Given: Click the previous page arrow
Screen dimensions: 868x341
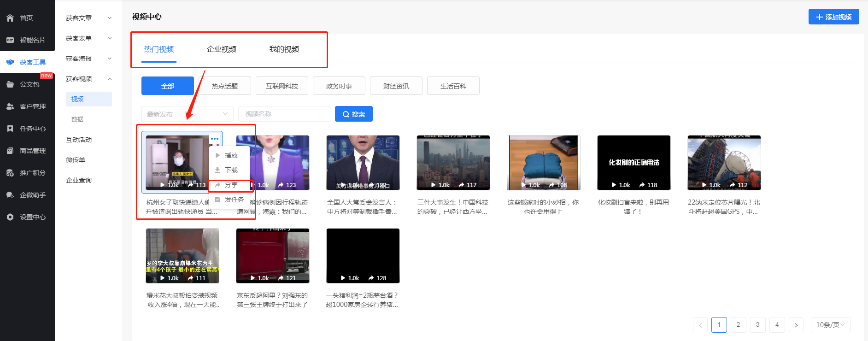Looking at the screenshot, I should click(x=700, y=325).
